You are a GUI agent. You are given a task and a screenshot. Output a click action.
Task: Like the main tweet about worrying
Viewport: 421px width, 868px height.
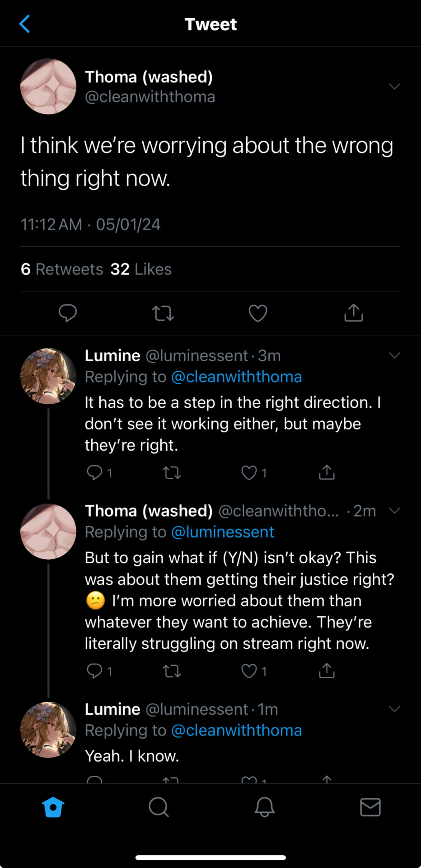pos(258,313)
